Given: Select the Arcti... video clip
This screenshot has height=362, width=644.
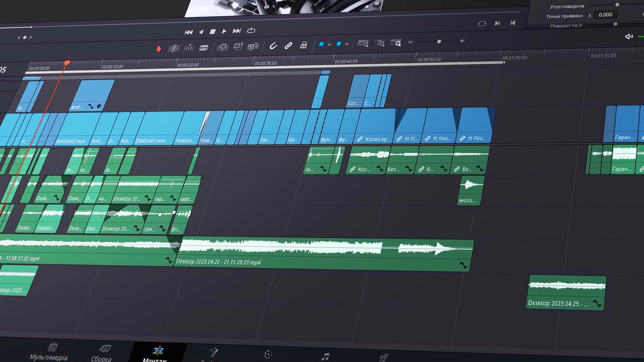Looking at the screenshot, I should 92,95.
